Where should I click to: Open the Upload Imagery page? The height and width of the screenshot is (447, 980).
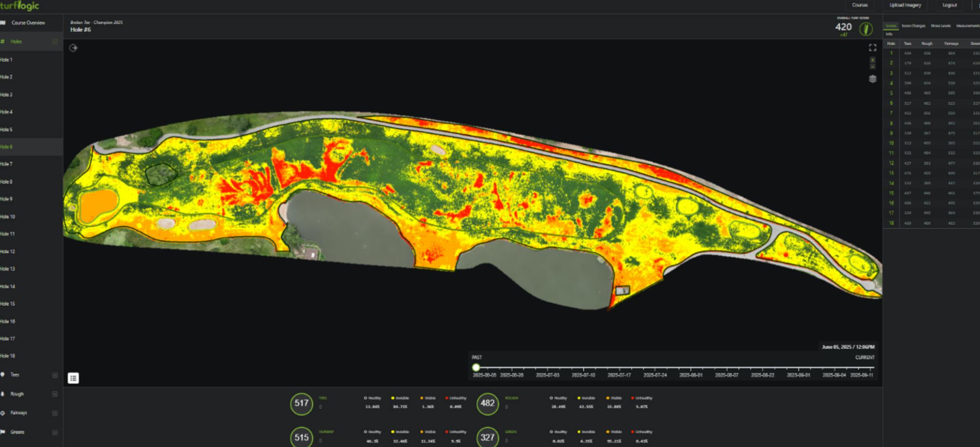point(905,5)
